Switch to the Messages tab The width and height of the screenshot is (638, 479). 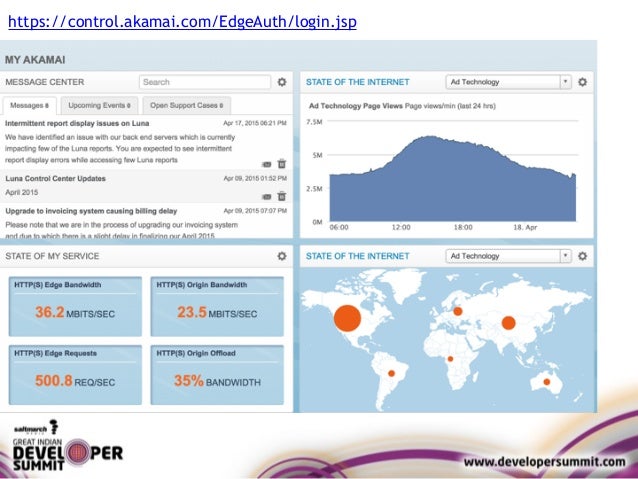29,105
